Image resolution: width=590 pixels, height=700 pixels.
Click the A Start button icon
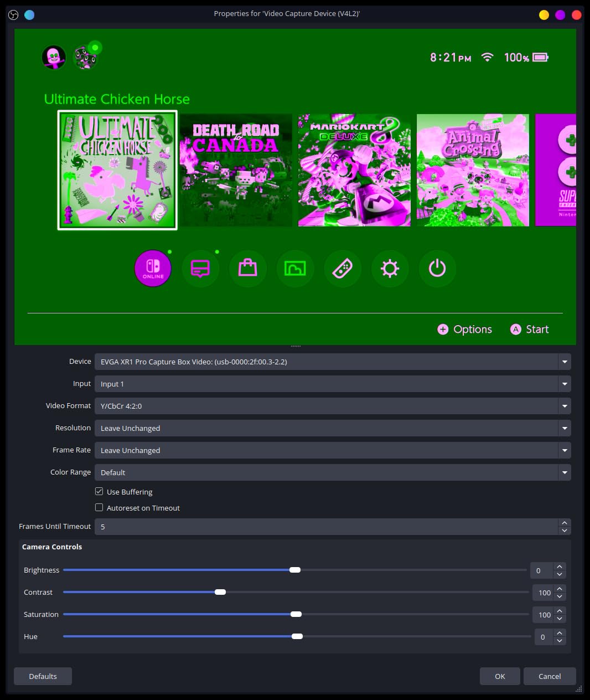tap(516, 330)
